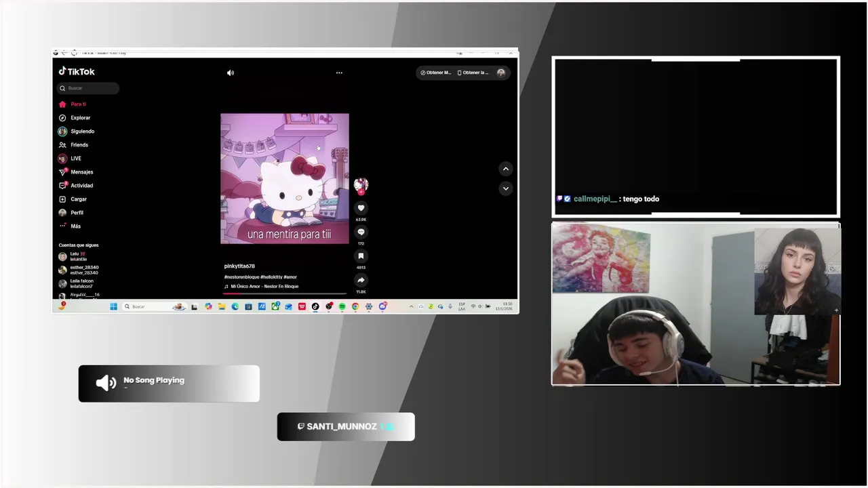Go to next video with down arrow
Image resolution: width=868 pixels, height=488 pixels.
[x=505, y=188]
